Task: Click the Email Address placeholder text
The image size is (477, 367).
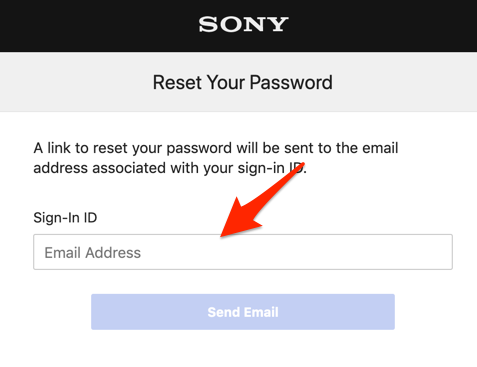Action: (x=93, y=253)
